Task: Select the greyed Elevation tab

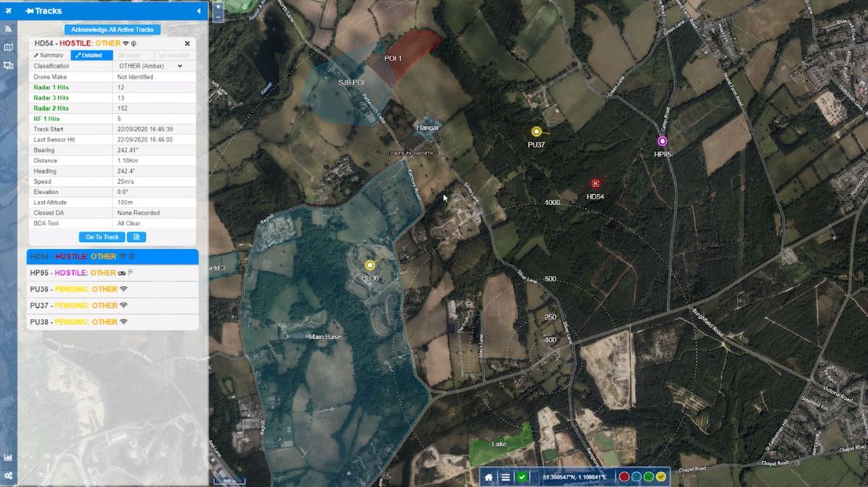Action: [174, 56]
